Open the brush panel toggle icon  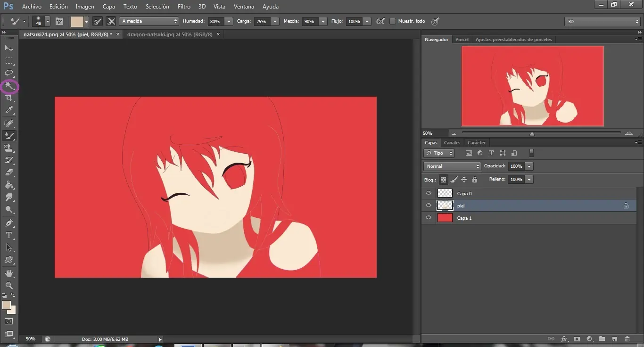click(x=59, y=21)
